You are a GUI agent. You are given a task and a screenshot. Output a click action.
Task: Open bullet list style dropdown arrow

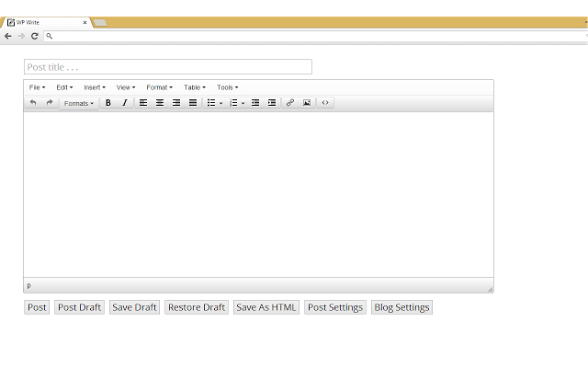click(x=220, y=103)
